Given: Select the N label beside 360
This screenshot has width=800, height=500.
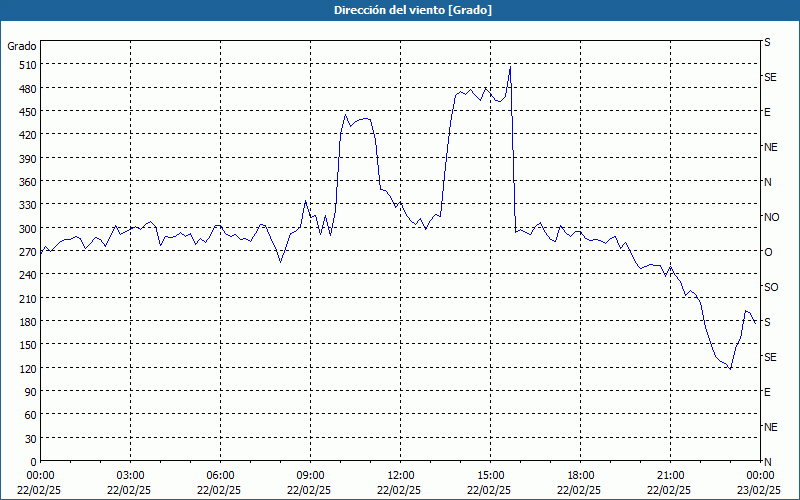Looking at the screenshot, I should [768, 182].
